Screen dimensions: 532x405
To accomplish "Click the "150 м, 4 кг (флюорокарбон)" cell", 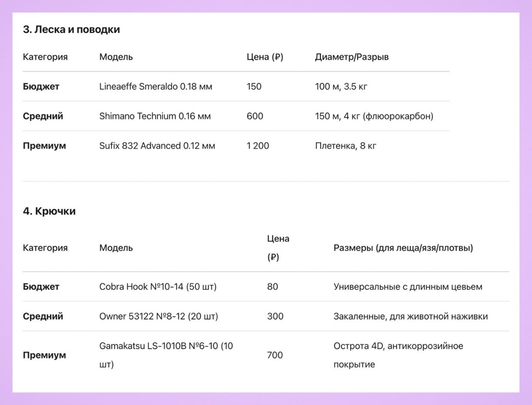I will pos(374,116).
